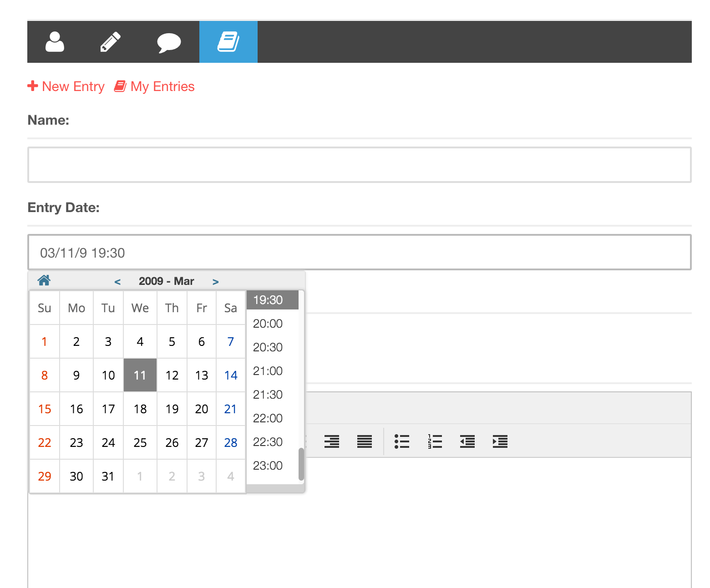Justify text using toolbar icon
Image resolution: width=710 pixels, height=588 pixels.
(x=364, y=441)
